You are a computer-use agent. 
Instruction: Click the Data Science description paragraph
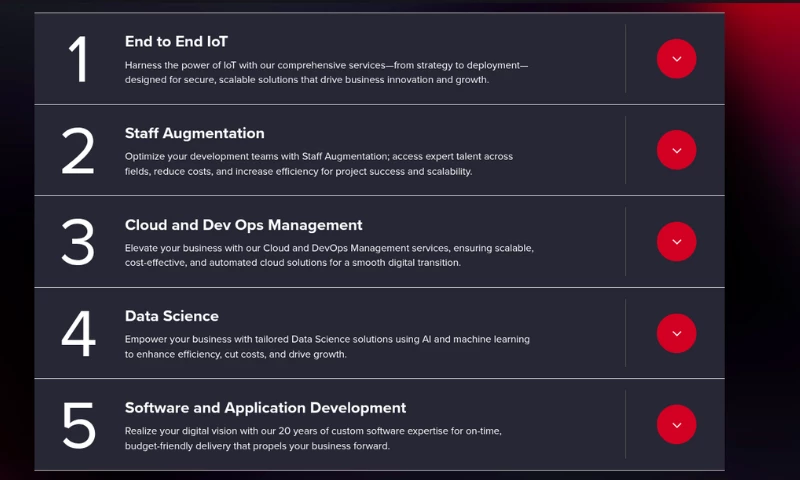[x=327, y=346]
